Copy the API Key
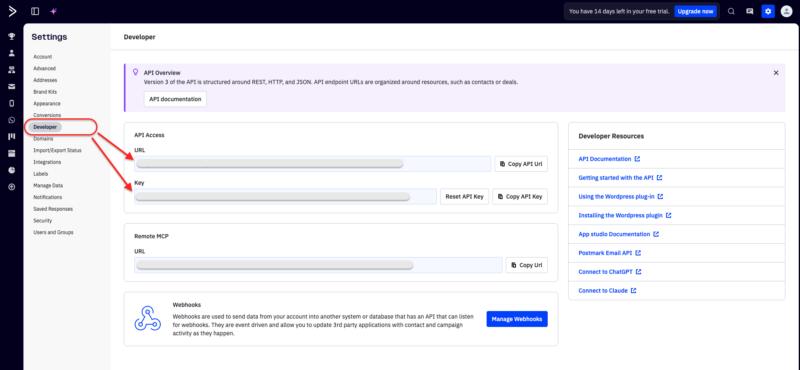800x370 pixels. pos(520,196)
